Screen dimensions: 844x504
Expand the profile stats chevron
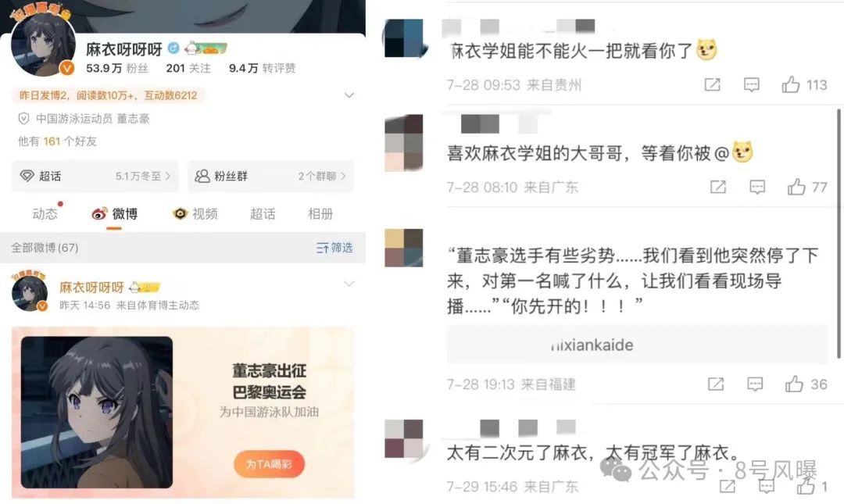click(x=349, y=95)
